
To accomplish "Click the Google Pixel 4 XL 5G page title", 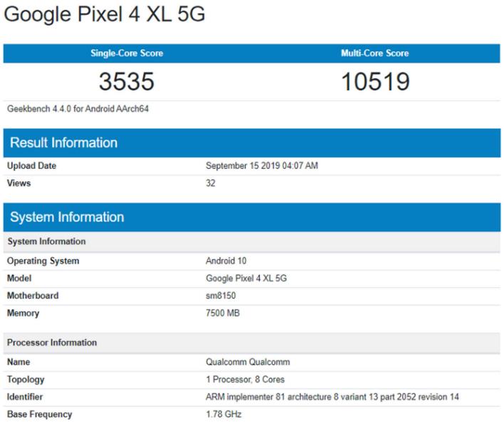I will pos(105,15).
